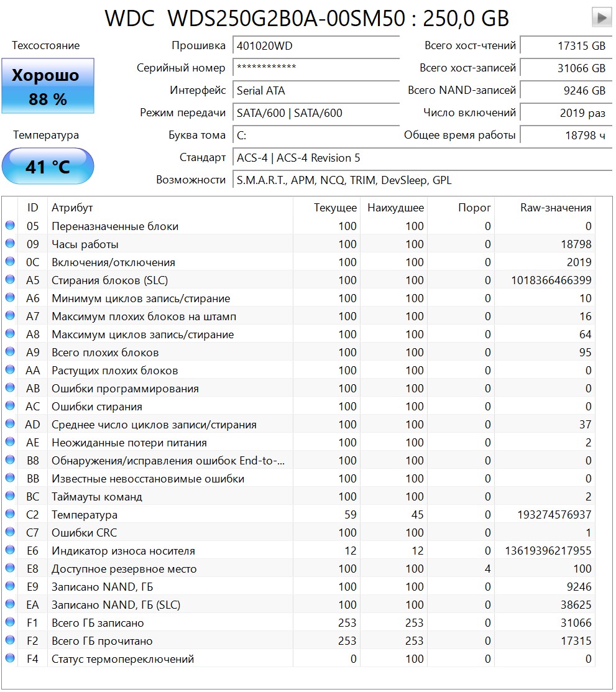Click status icon of AD Среднее число циклов
The height and width of the screenshot is (692, 616).
tap(10, 424)
